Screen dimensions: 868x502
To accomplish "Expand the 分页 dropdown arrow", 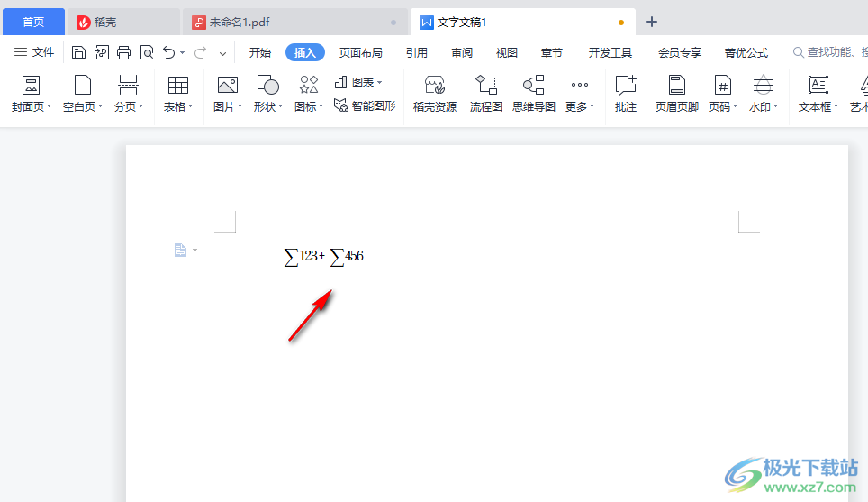I will pos(140,105).
